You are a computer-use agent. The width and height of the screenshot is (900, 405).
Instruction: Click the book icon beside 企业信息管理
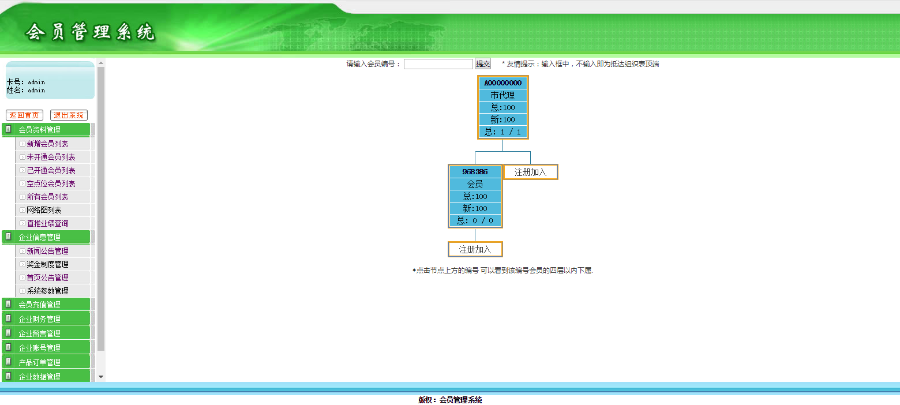click(x=8, y=236)
